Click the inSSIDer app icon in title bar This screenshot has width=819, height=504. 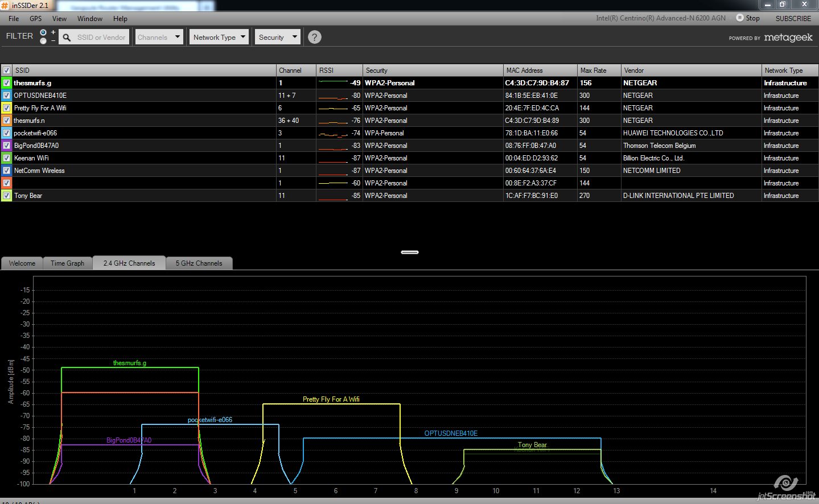(x=5, y=5)
